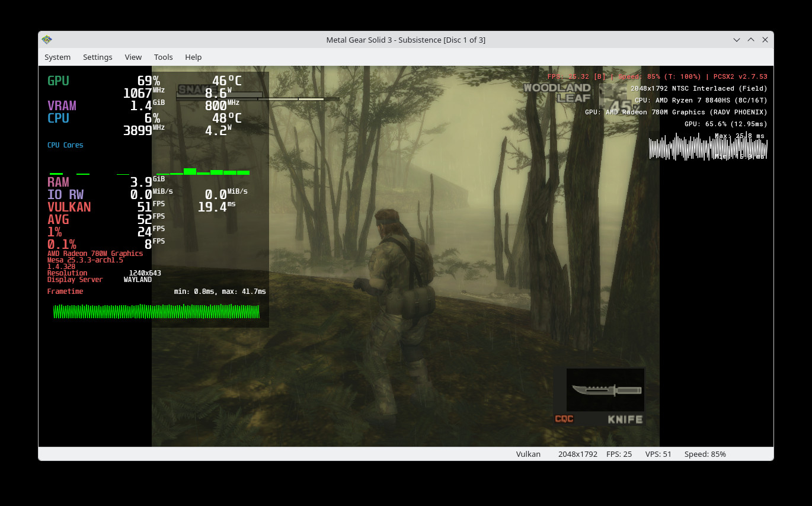Open the Tools menu
Screen dimensions: 812x506
point(163,57)
